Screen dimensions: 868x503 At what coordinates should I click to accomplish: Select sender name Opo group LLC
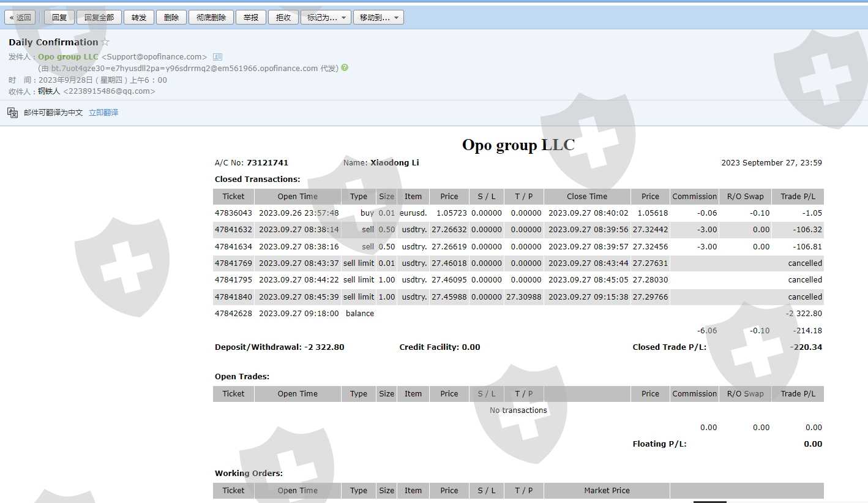click(x=68, y=57)
